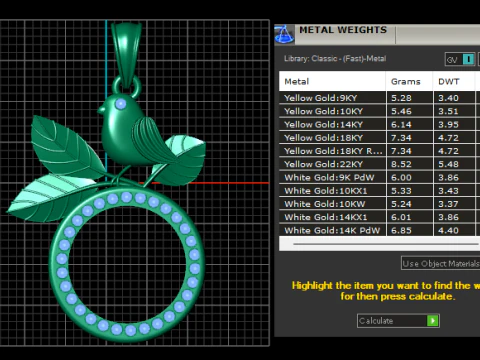Image resolution: width=480 pixels, height=360 pixels.
Task: Click DWT value 3.95
Action: pyautogui.click(x=448, y=124)
